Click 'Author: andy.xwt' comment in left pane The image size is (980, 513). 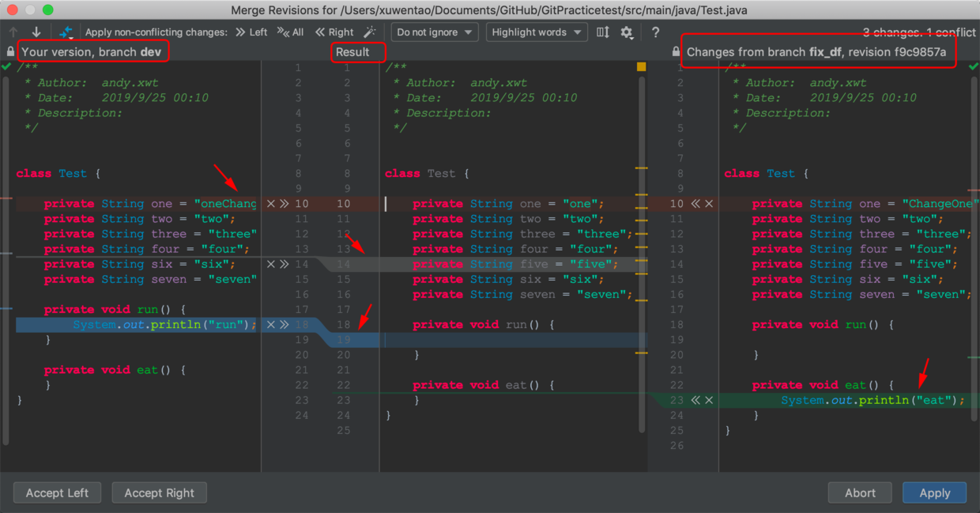pos(91,83)
